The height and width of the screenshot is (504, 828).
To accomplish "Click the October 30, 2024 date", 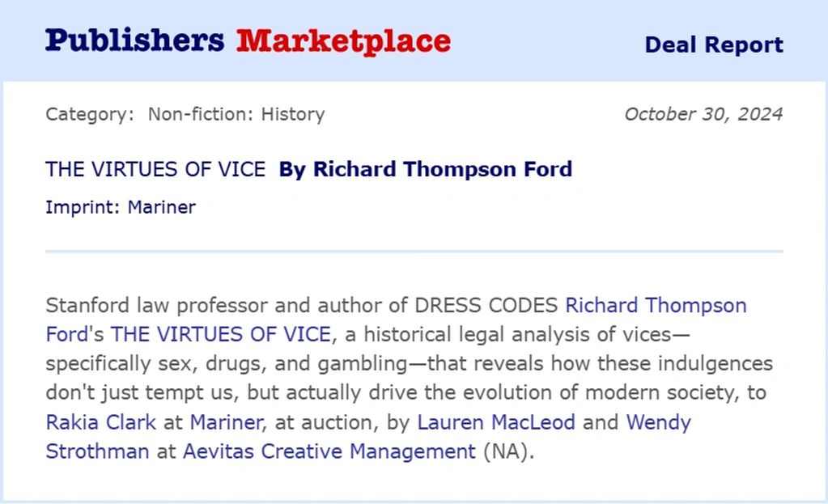I will (703, 114).
